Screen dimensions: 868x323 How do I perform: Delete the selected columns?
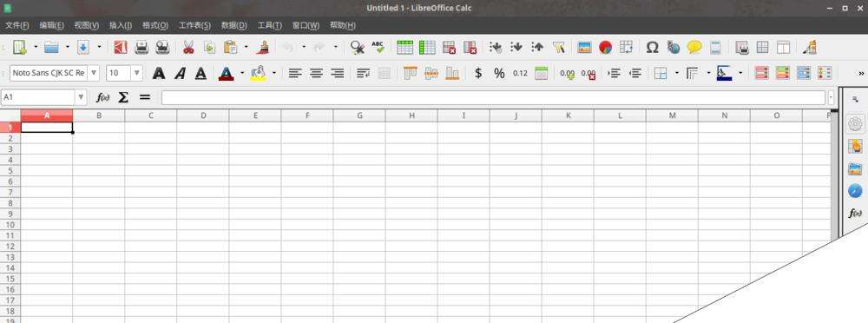pos(470,48)
